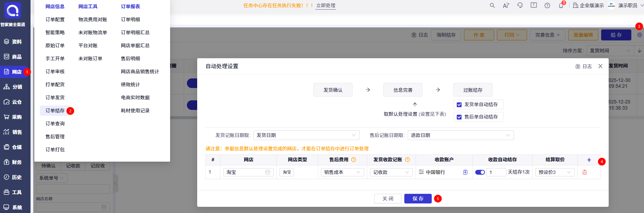Open the customer service headset icon
Image resolution: width=644 pixels, height=213 pixels.
click(x=520, y=5)
